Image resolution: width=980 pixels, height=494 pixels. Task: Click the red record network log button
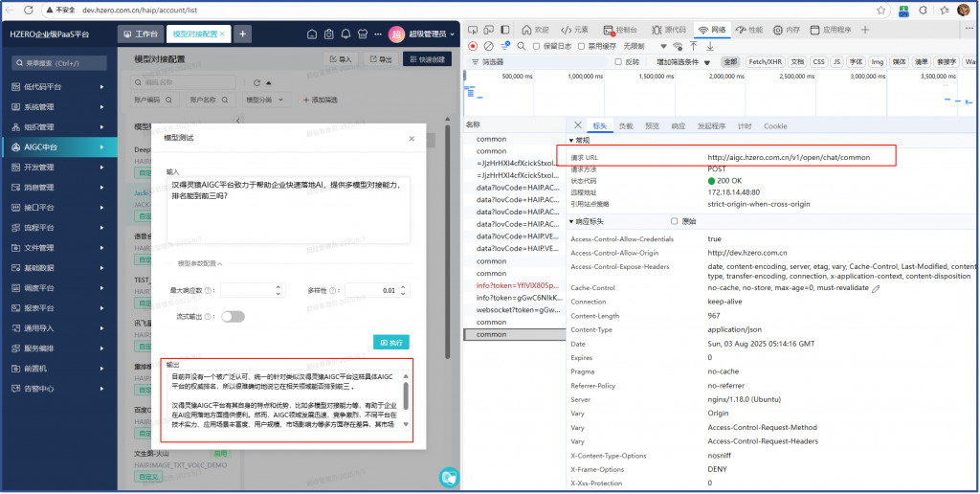[473, 46]
